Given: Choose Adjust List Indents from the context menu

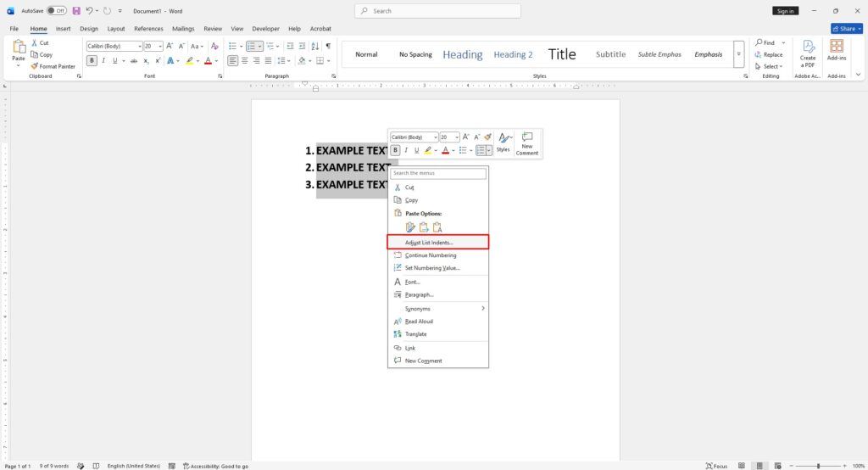Looking at the screenshot, I should [438, 242].
